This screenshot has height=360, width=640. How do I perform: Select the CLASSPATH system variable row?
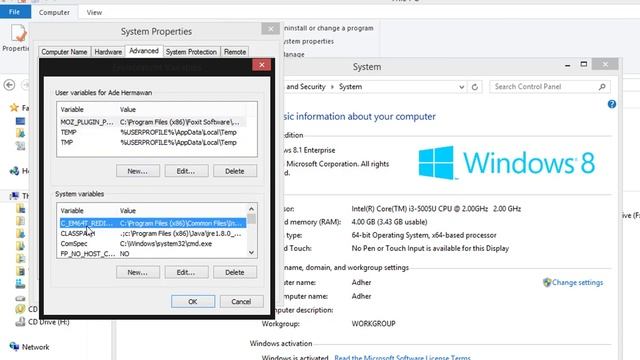[153, 233]
